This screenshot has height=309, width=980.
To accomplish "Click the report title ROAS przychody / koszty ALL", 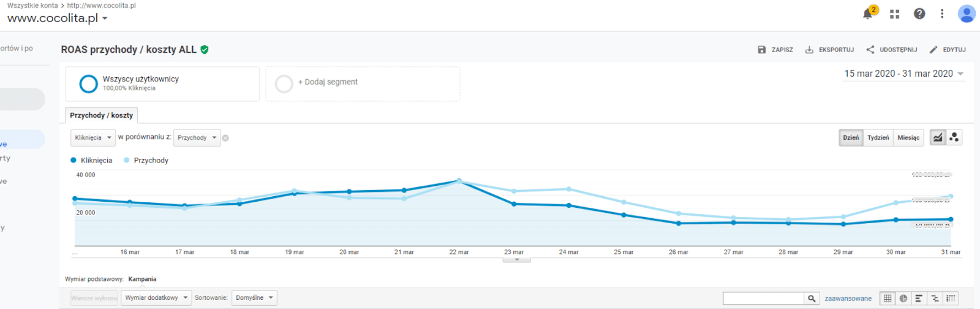I will [129, 50].
